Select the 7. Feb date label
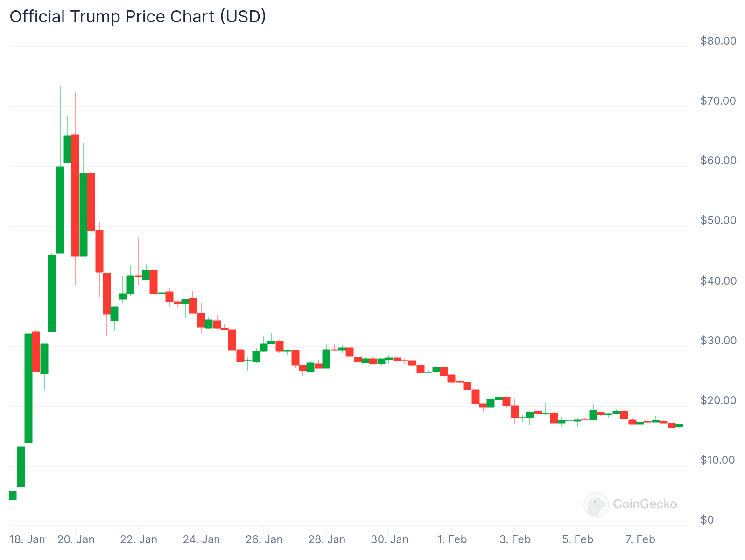The height and width of the screenshot is (560, 745). click(640, 539)
